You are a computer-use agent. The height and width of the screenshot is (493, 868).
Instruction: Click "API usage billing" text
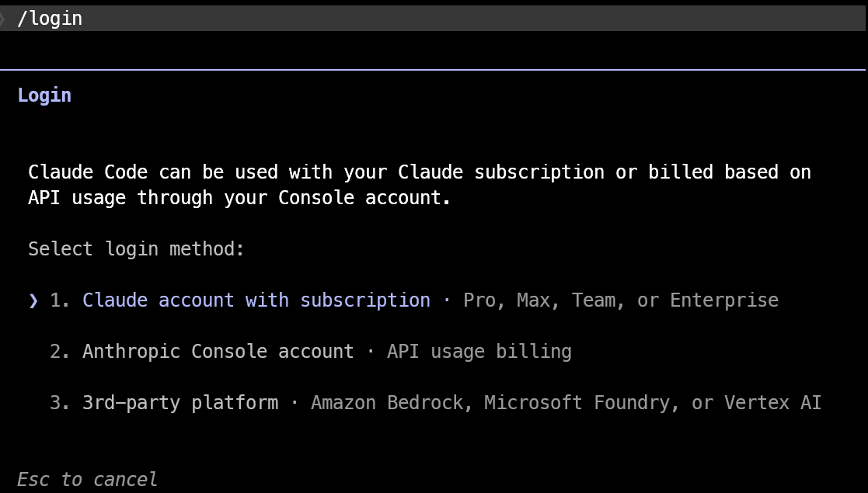[x=479, y=352]
